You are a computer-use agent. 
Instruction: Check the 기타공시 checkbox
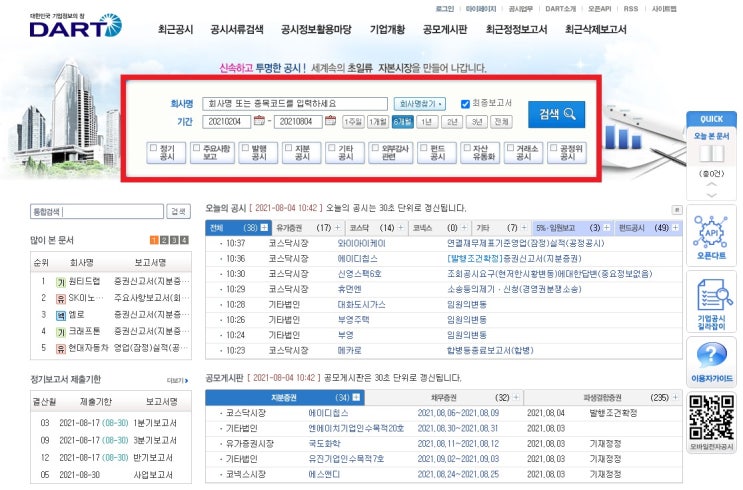coord(332,148)
